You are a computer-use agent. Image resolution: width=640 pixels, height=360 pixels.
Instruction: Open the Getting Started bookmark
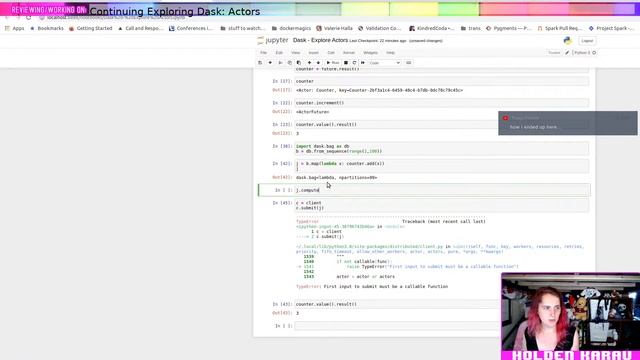(91, 28)
